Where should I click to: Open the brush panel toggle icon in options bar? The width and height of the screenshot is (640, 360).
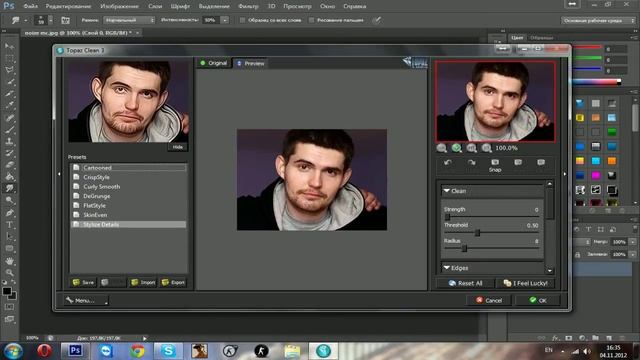[x=65, y=20]
